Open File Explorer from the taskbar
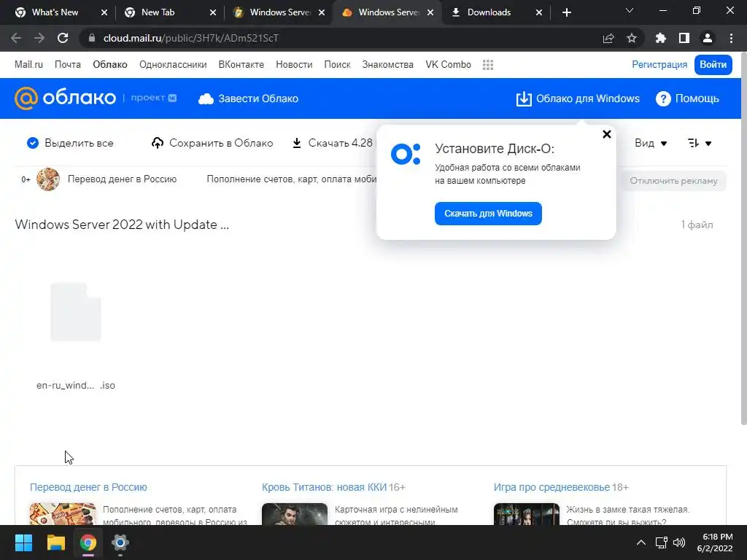This screenshot has width=747, height=560. [x=55, y=542]
